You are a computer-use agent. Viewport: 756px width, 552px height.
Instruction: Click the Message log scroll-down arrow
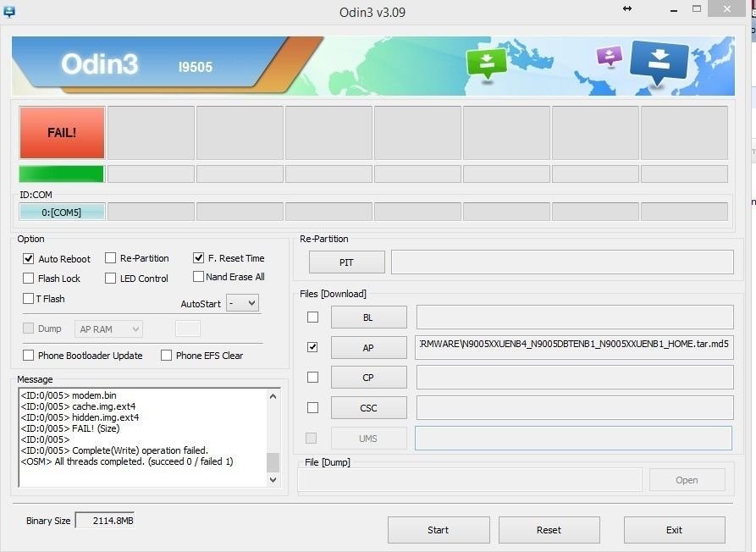coord(273,480)
